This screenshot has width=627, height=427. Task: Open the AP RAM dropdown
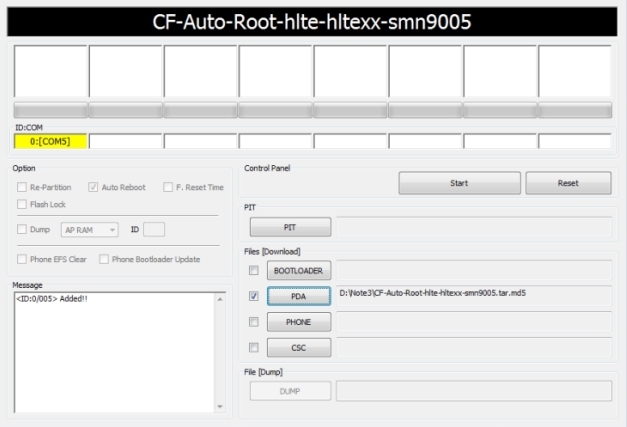coord(90,229)
